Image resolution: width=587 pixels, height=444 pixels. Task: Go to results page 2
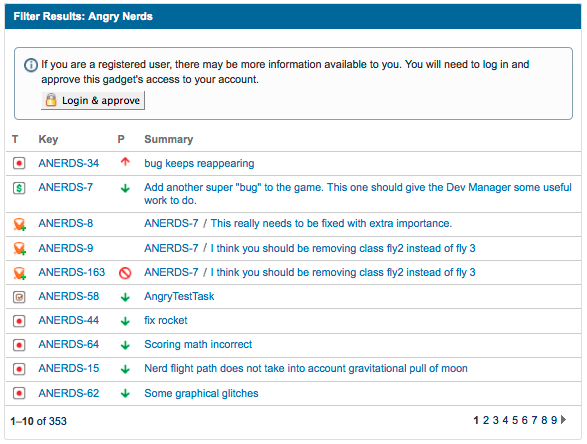pyautogui.click(x=486, y=420)
